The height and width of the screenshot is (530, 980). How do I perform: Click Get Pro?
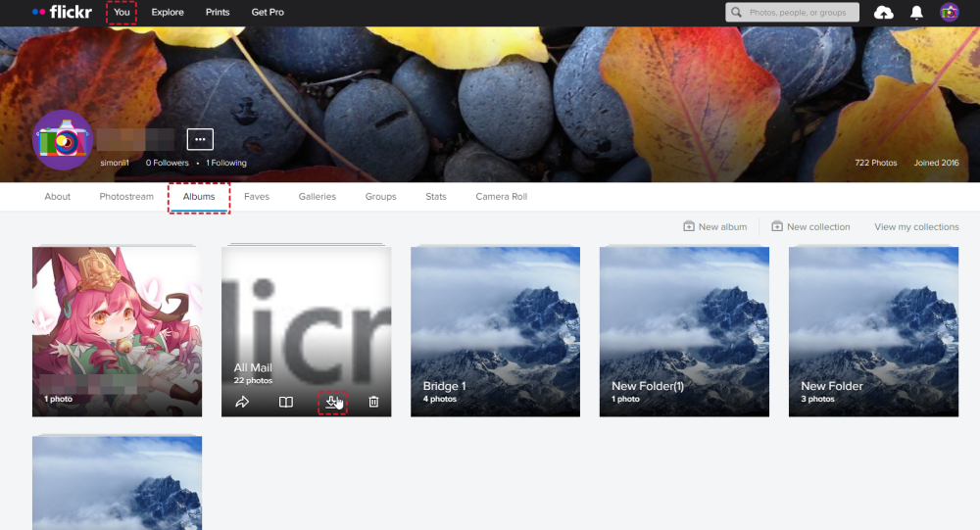point(268,12)
